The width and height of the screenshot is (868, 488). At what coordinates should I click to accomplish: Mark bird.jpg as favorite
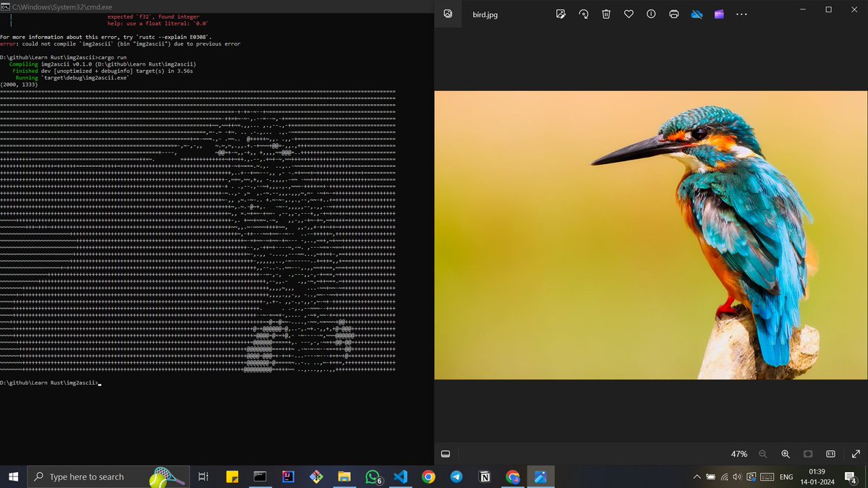(x=629, y=14)
